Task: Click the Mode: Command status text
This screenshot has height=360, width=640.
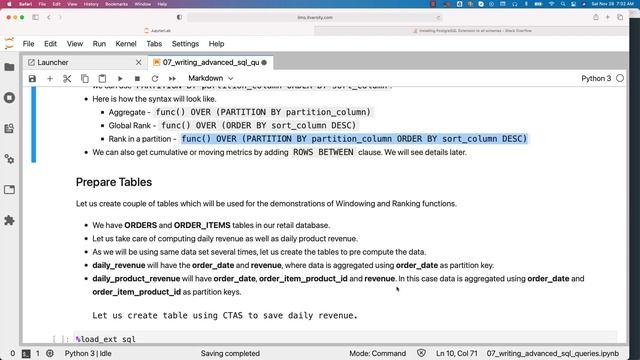Action: 378,353
